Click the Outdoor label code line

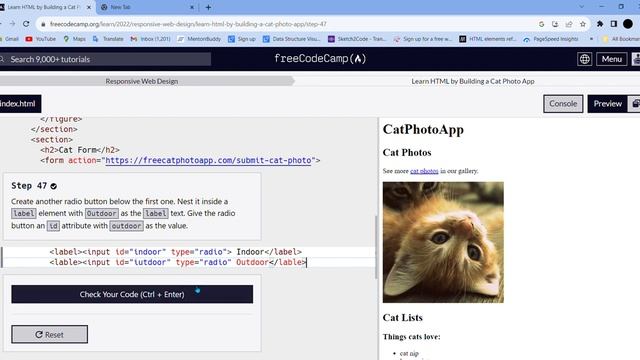[x=178, y=262]
